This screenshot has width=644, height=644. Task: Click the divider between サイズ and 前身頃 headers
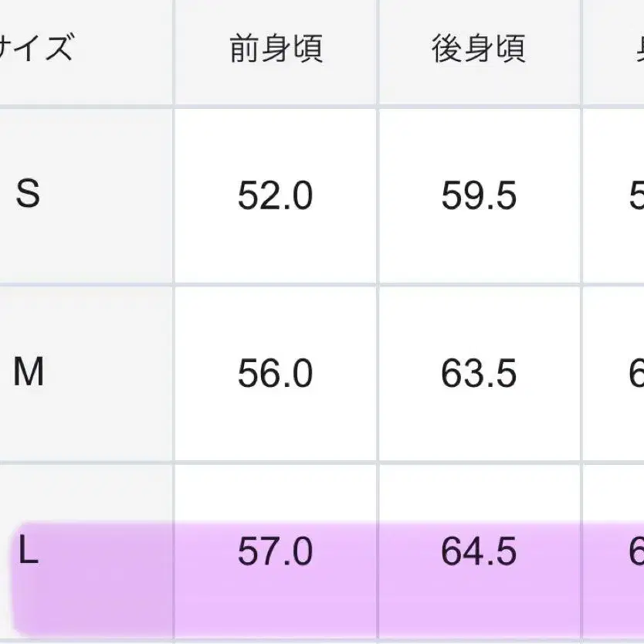(x=174, y=49)
